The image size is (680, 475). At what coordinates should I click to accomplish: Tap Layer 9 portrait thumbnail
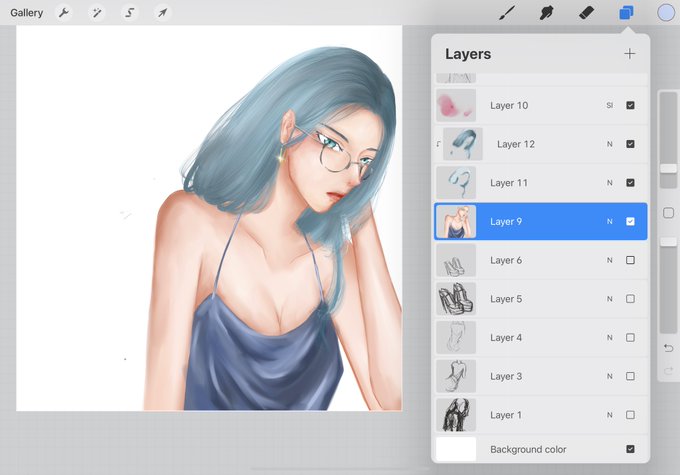click(456, 221)
